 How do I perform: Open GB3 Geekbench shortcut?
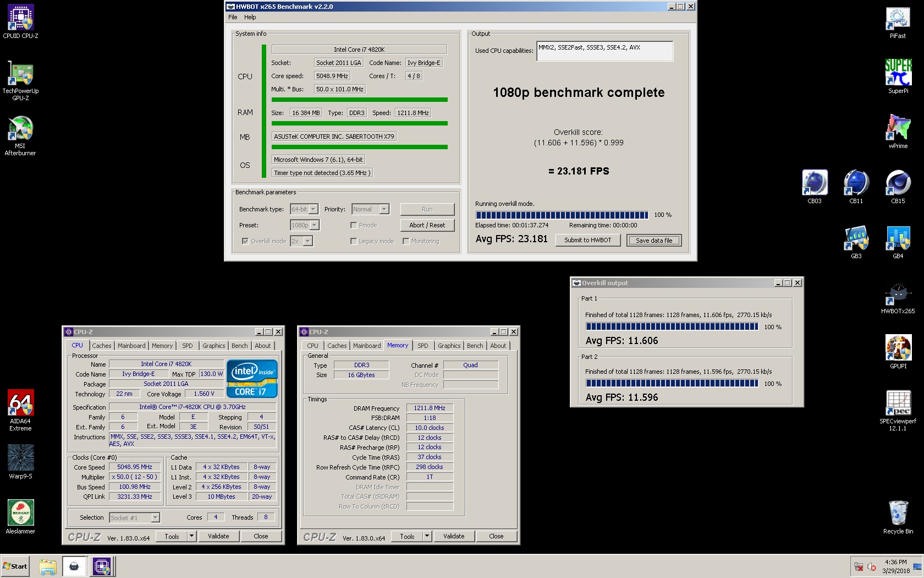[x=856, y=242]
